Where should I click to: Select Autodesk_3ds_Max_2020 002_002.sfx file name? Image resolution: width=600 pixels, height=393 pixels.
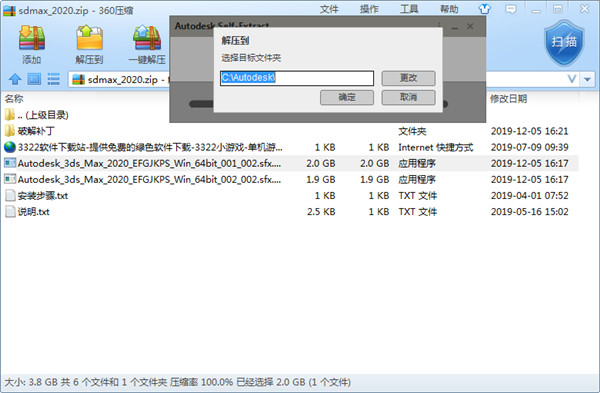pyautogui.click(x=149, y=179)
